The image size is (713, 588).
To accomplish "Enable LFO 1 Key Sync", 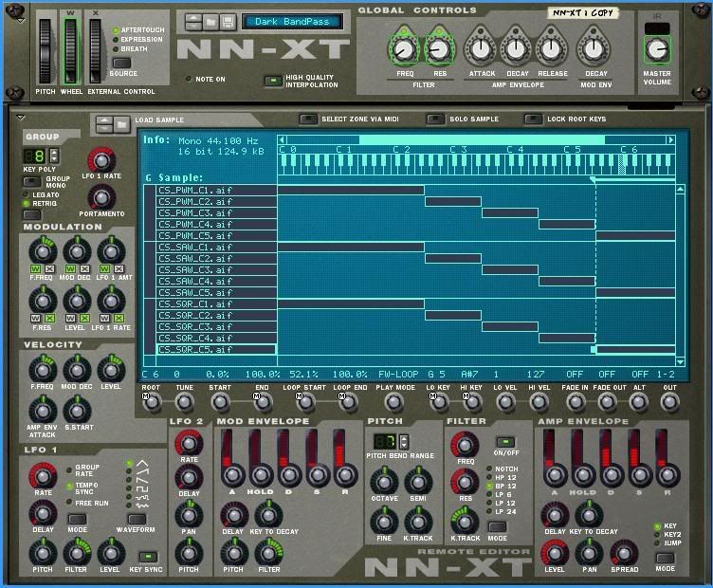I will click(x=146, y=557).
